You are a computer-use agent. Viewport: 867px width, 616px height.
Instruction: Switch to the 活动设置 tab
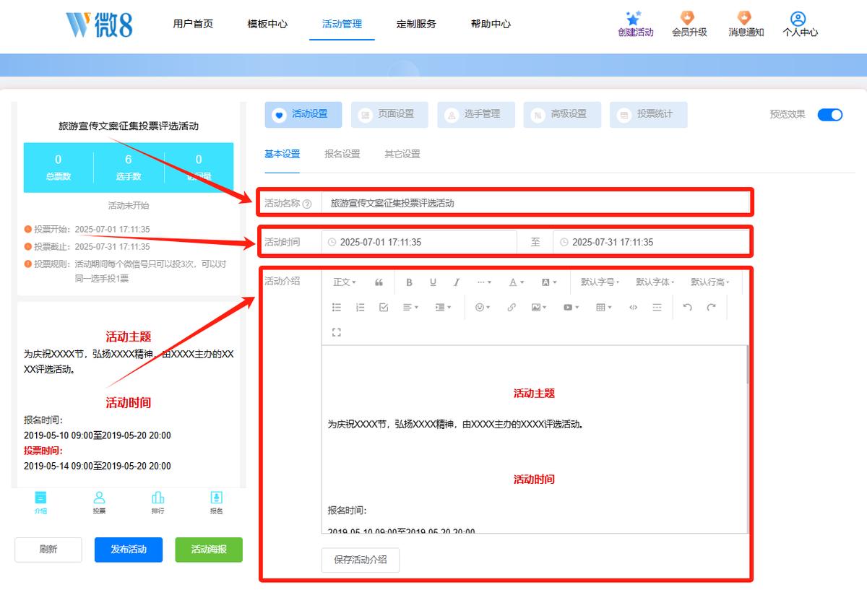point(303,114)
